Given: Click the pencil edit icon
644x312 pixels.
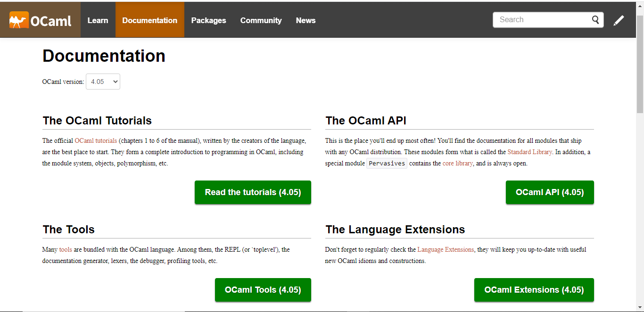Looking at the screenshot, I should pyautogui.click(x=619, y=20).
